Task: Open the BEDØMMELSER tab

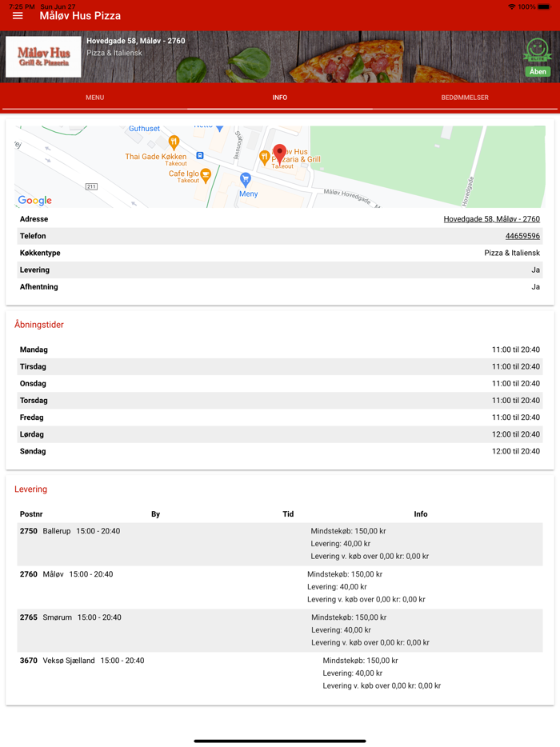Action: (465, 98)
